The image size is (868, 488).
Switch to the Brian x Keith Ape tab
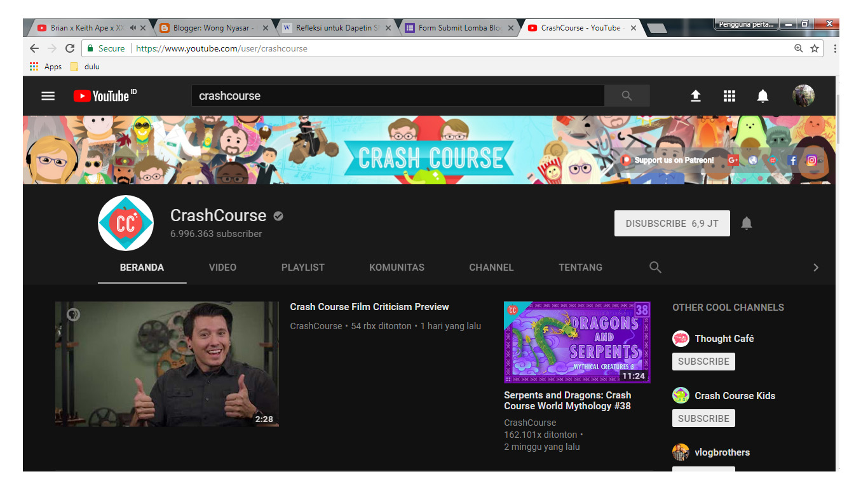(87, 28)
